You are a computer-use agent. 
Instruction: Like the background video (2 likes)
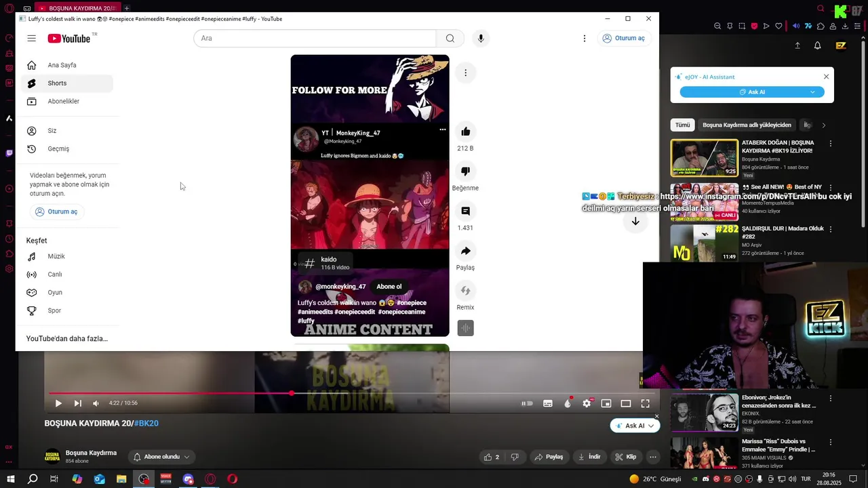pyautogui.click(x=492, y=457)
